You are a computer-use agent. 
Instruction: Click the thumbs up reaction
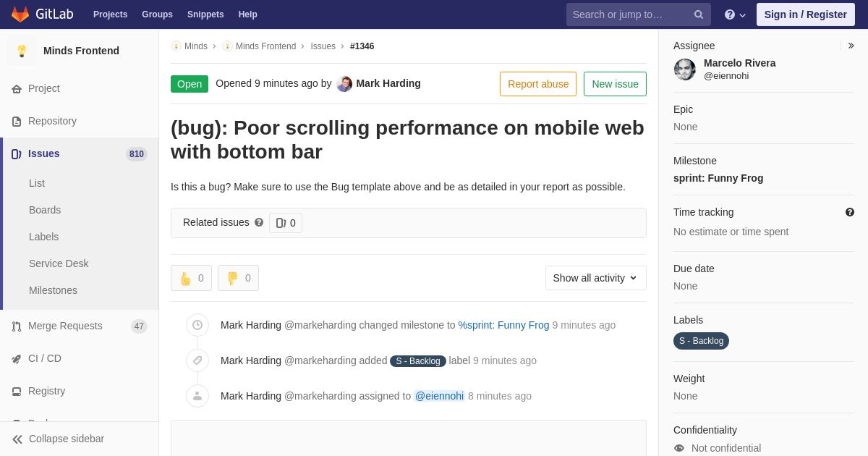click(x=192, y=278)
